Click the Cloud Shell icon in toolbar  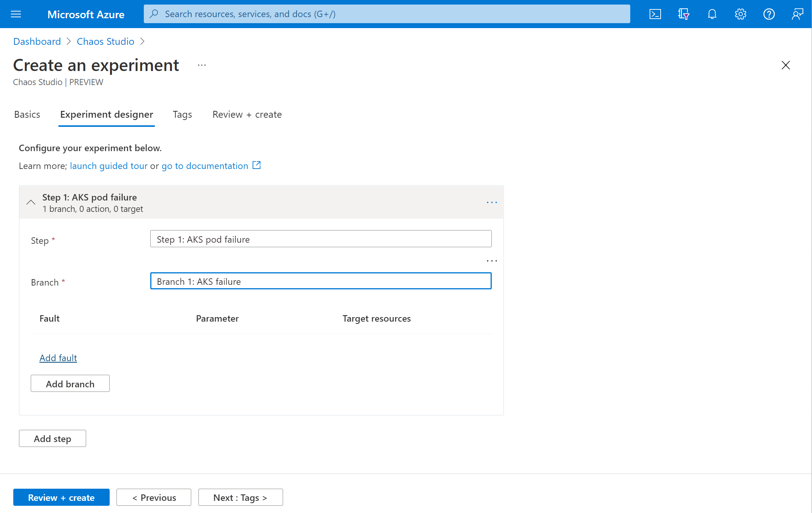655,14
